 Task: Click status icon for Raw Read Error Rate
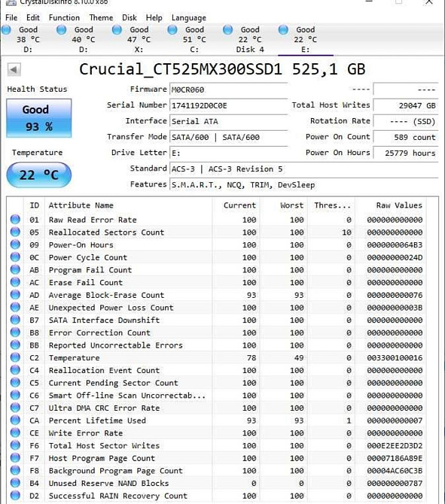15,220
